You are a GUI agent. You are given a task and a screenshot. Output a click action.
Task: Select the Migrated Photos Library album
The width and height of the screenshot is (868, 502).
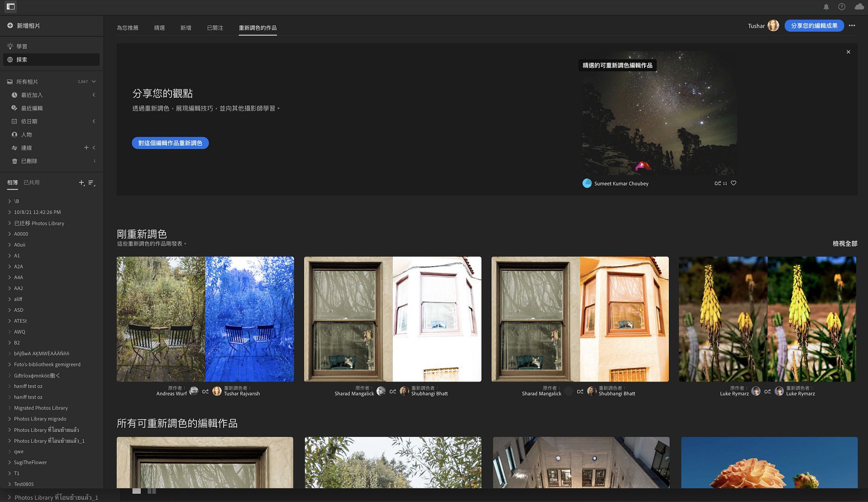[x=41, y=408]
